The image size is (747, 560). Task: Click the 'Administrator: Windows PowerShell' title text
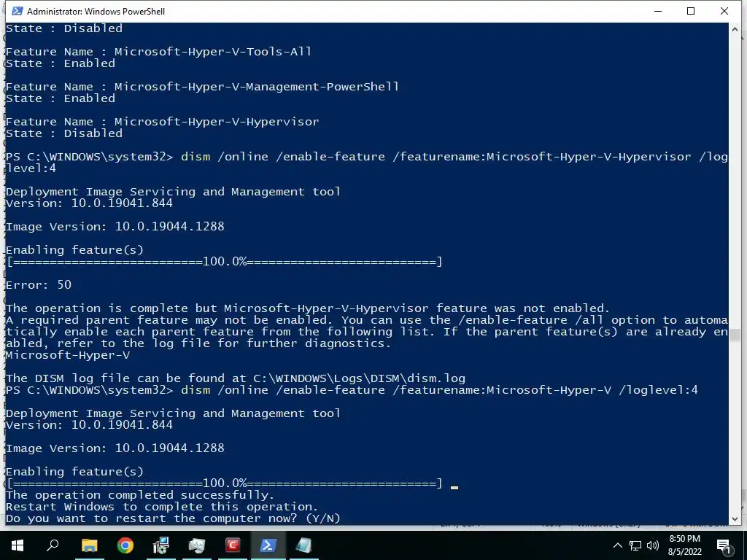tap(96, 12)
